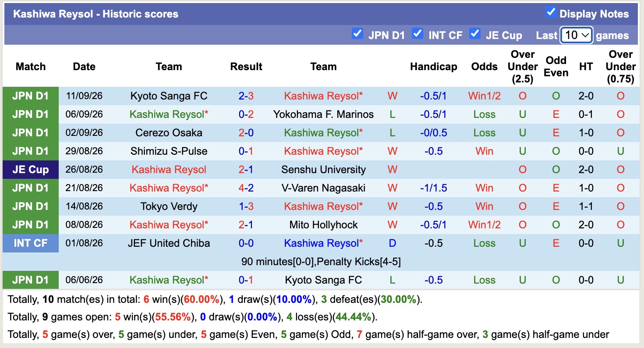Toggle the INT CF competition filter
Viewport: 644px width, 348px height.
[418, 33]
